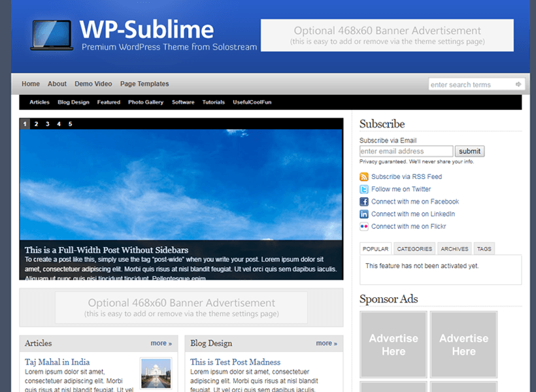
Task: Click the Sponsor Ads heading
Action: (388, 299)
